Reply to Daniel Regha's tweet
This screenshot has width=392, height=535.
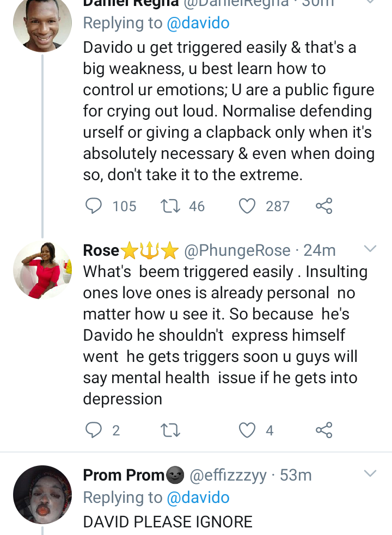pyautogui.click(x=95, y=206)
